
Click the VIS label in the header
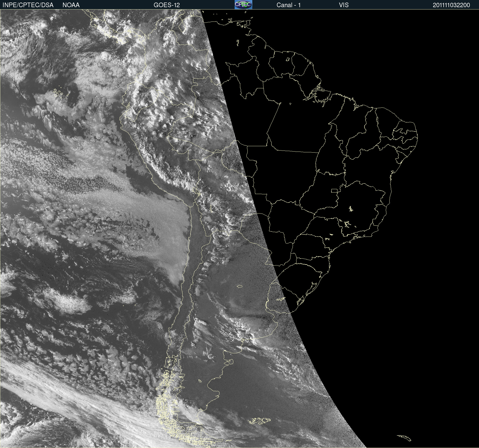[x=343, y=5]
